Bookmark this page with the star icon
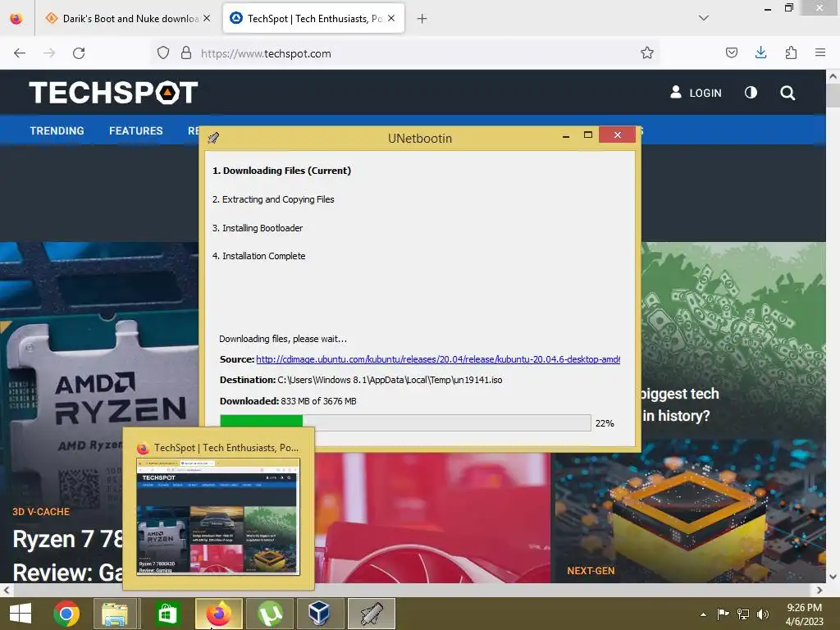 click(x=647, y=53)
